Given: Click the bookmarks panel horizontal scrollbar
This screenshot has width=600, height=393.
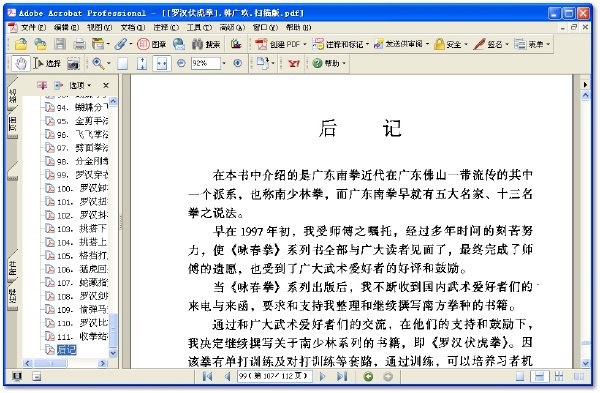Looking at the screenshot, I should tap(65, 363).
